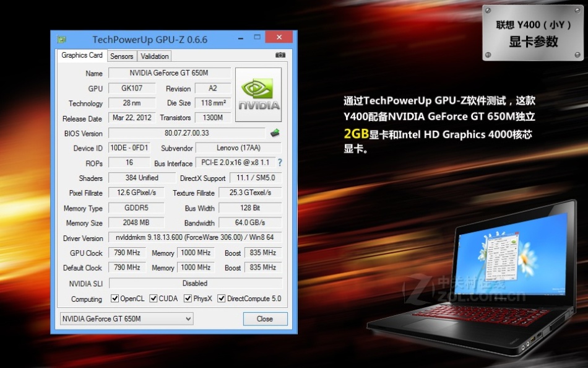This screenshot has height=368, width=588.
Task: Click the Pixel Fillrate field 12.6 GPixel/s
Action: (x=136, y=193)
